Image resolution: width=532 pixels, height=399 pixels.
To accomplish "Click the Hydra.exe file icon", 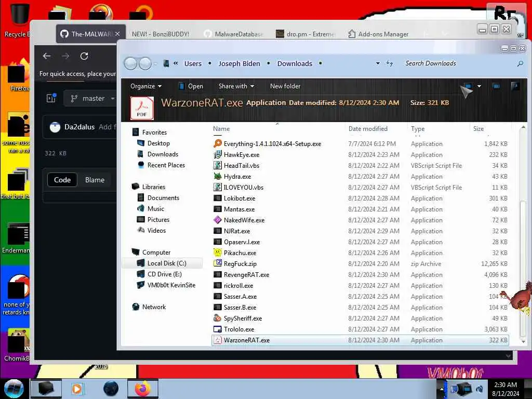I will [218, 177].
